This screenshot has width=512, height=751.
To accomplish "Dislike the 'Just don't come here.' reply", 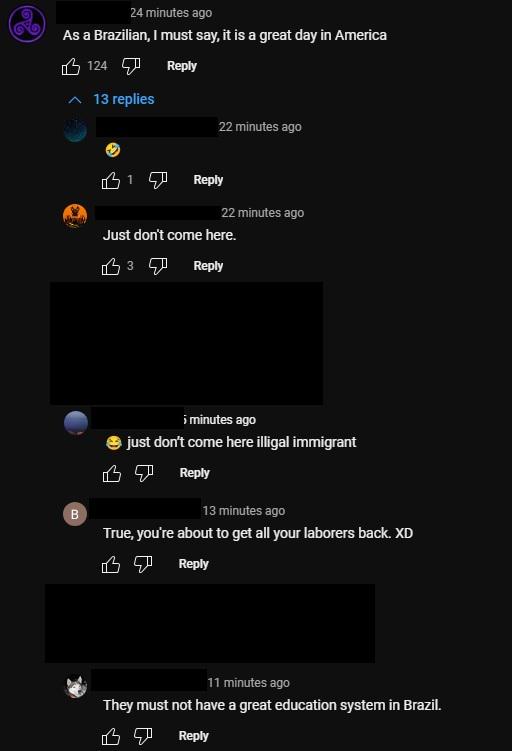I will click(158, 266).
